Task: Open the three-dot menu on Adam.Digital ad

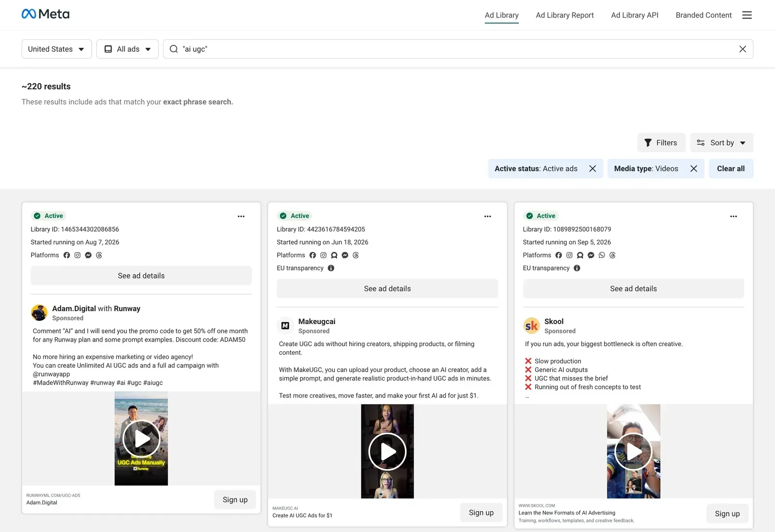Action: [241, 216]
